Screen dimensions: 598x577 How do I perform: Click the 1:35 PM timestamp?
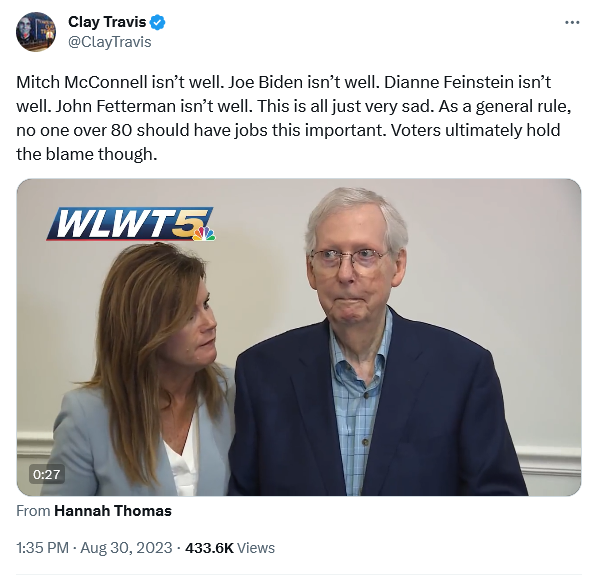[x=42, y=548]
